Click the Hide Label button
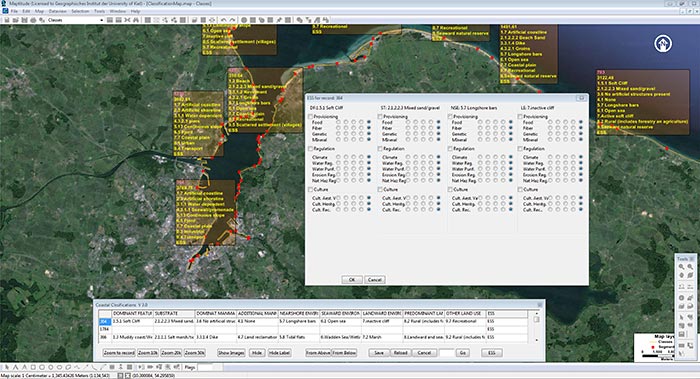The height and width of the screenshot is (379, 700). (x=279, y=353)
